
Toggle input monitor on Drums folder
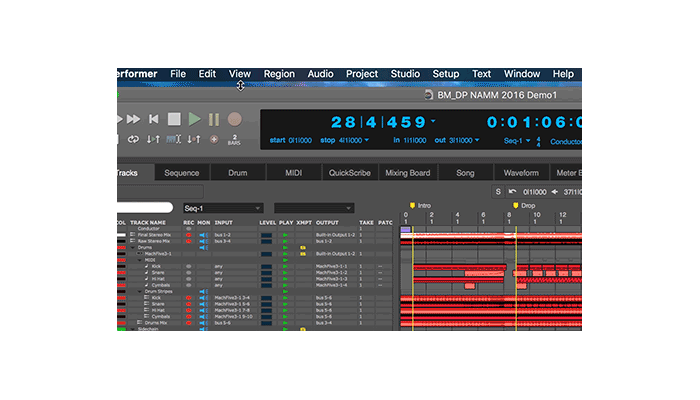click(204, 247)
